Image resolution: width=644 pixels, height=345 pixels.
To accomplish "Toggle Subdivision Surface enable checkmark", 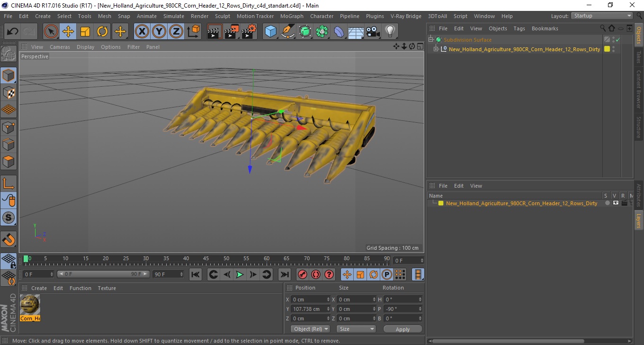I will coord(618,40).
